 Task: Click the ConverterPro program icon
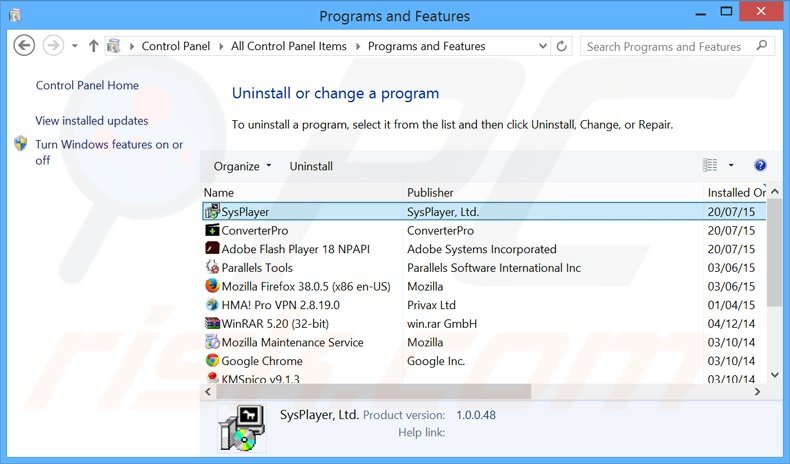pos(212,230)
